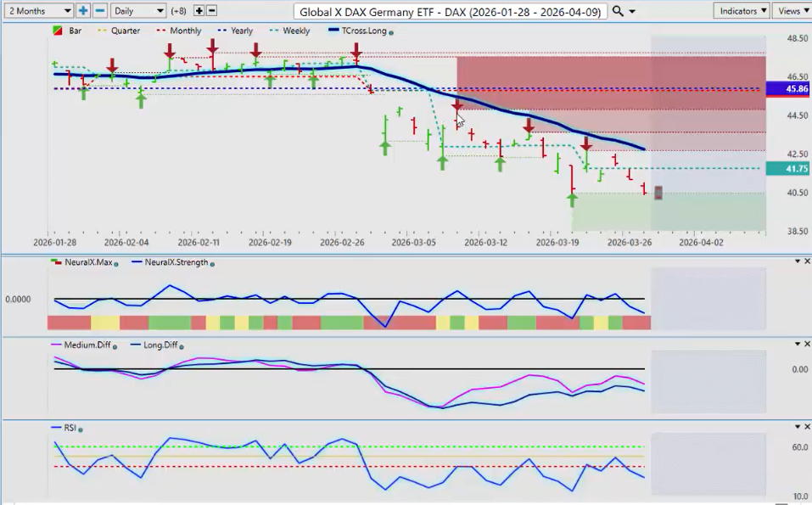Toggle the Bar series in legend
Viewport: 812px width, 505px height.
[x=68, y=31]
